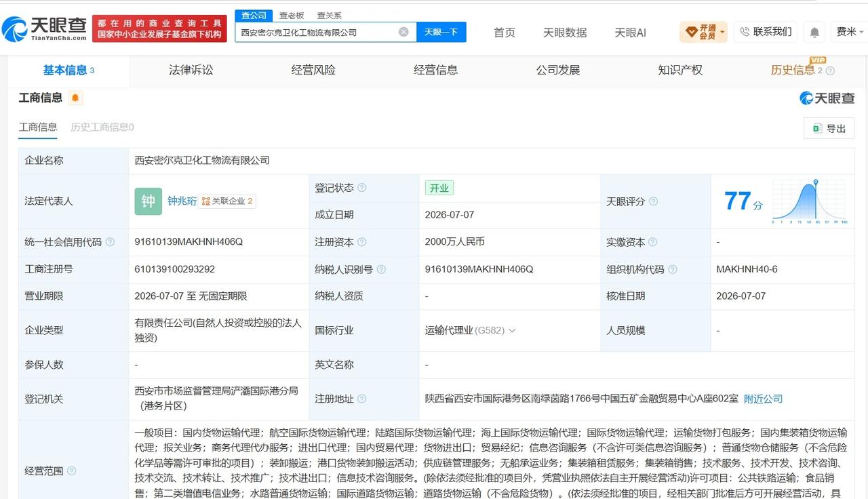
Task: Go to 首页 in top navigation
Action: (x=504, y=33)
